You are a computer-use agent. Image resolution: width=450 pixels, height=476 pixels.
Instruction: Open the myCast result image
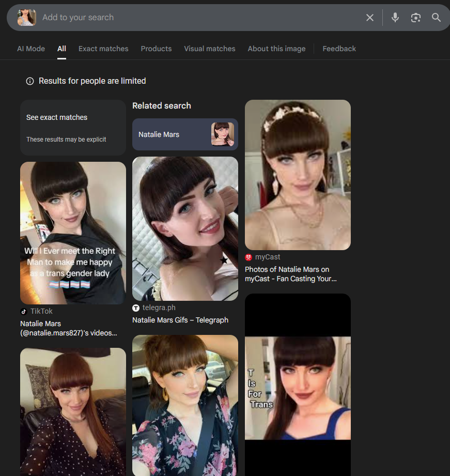(298, 175)
